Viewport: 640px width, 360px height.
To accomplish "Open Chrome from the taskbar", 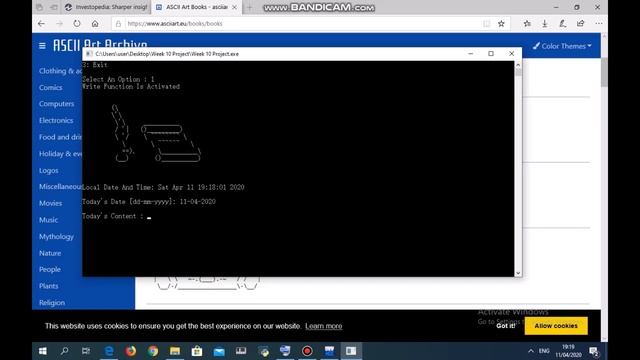I will (153, 351).
